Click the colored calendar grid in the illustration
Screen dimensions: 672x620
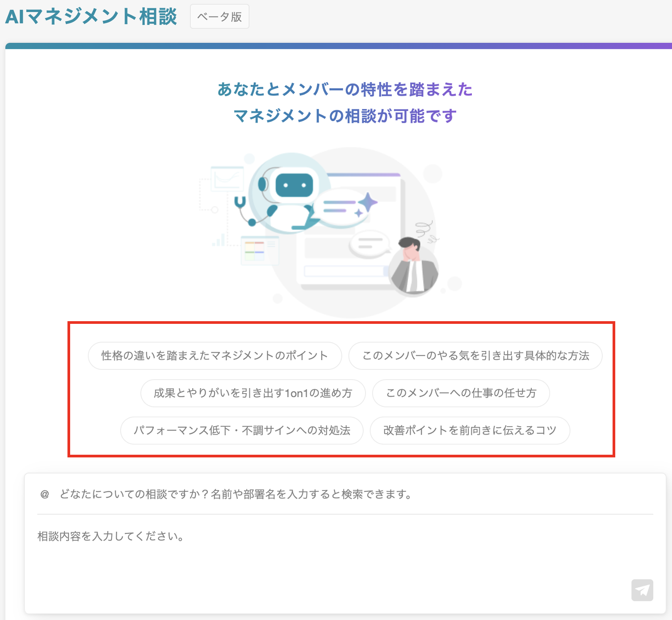255,250
